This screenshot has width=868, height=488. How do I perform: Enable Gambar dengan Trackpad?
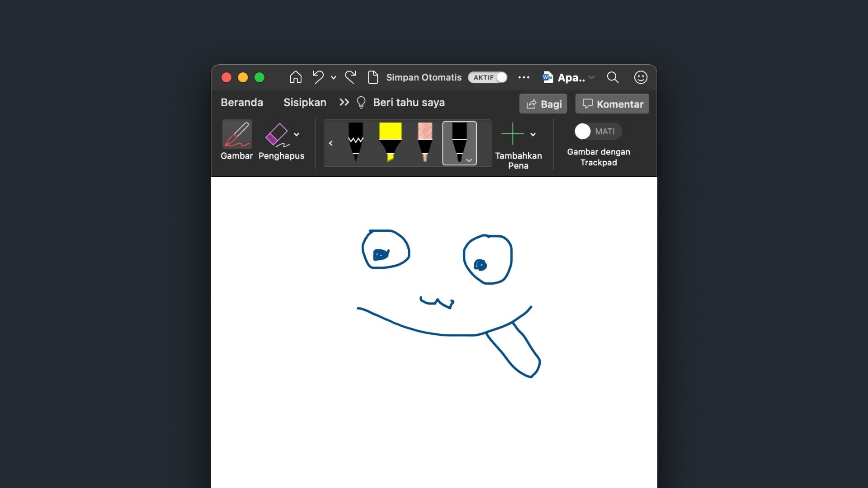(x=598, y=131)
